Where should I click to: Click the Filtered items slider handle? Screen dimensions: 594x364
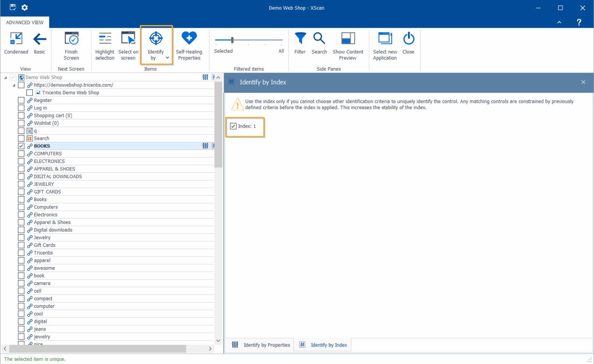(x=232, y=40)
